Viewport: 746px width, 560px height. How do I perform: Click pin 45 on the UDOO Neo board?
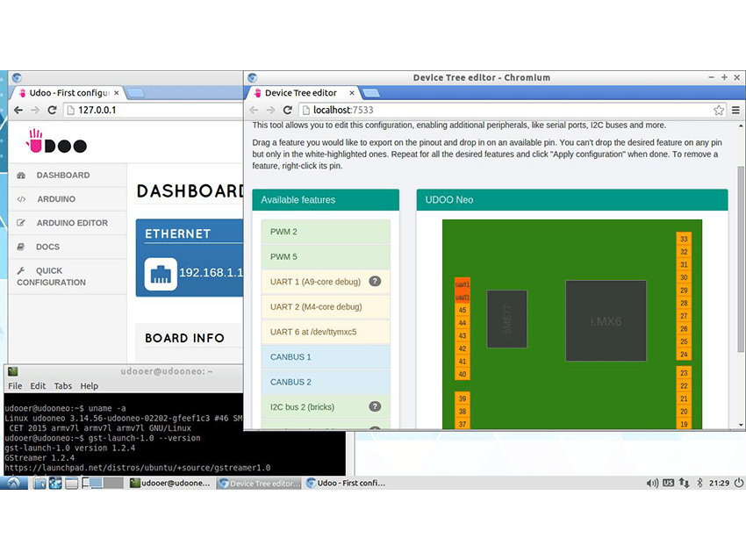(x=462, y=310)
